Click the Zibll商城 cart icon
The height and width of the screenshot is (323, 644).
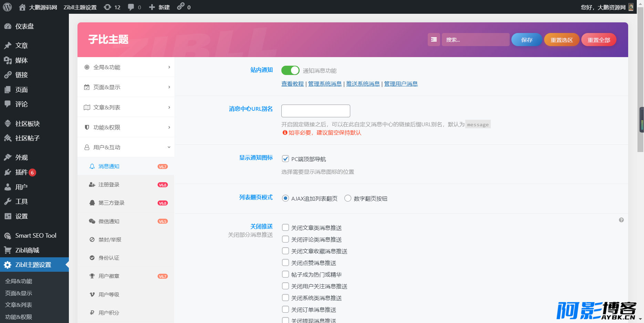click(8, 250)
